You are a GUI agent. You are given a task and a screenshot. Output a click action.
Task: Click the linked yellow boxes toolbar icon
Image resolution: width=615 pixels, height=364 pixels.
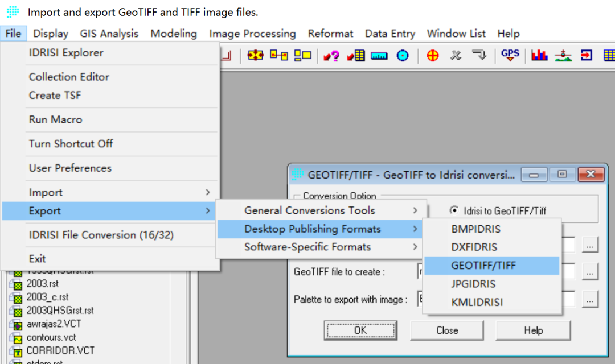[279, 55]
